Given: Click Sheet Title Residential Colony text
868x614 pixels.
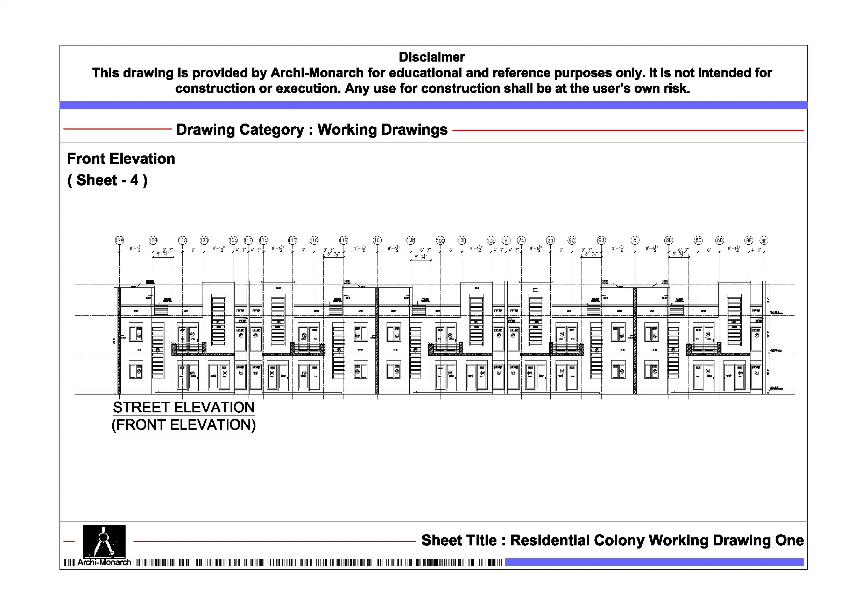Looking at the screenshot, I should point(612,540).
